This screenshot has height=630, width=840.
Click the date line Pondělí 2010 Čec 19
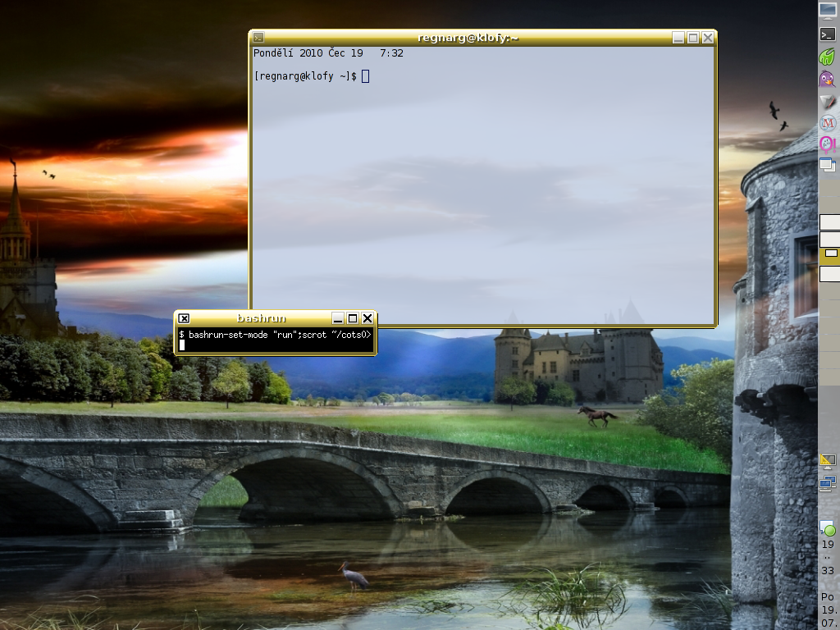308,53
